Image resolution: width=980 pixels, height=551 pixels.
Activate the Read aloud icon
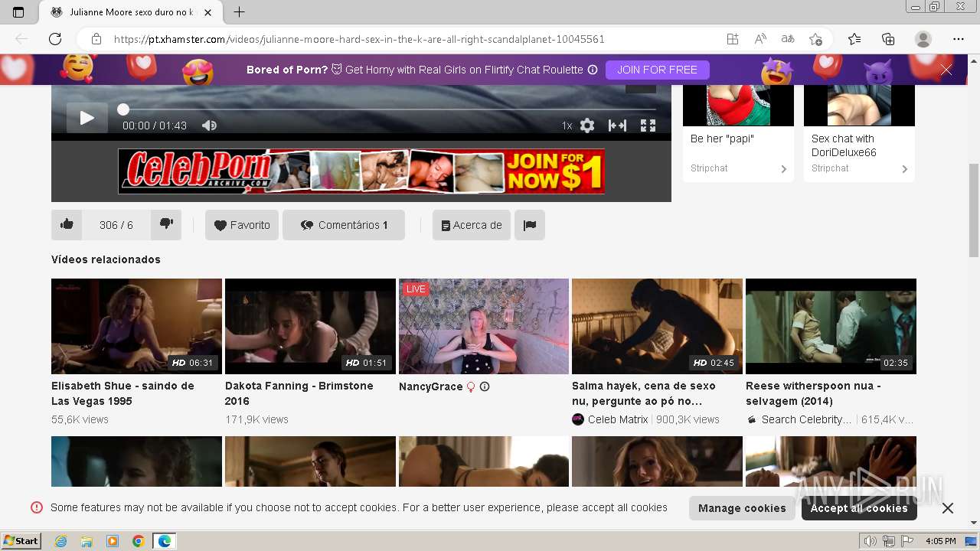pyautogui.click(x=760, y=39)
